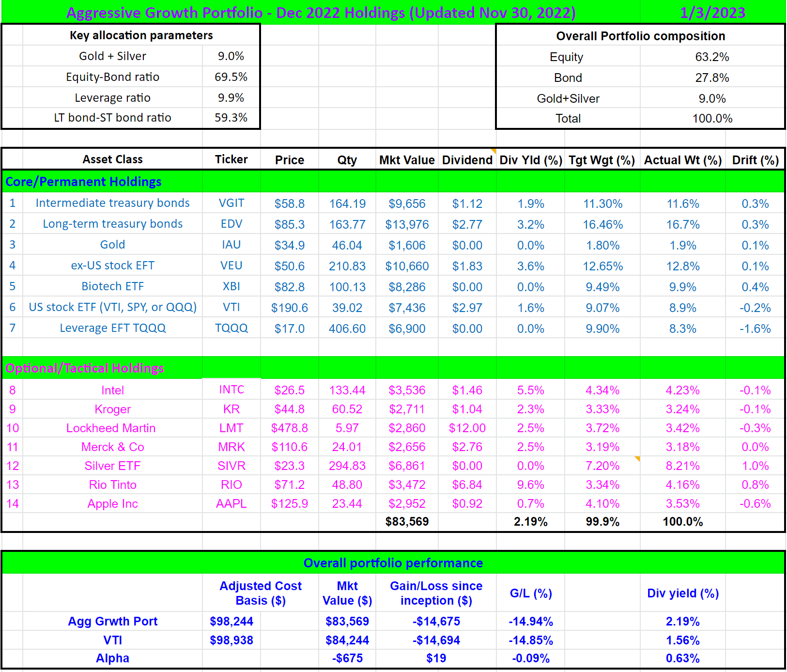Click the 9.6% dividend yield for RIO

pos(531,485)
